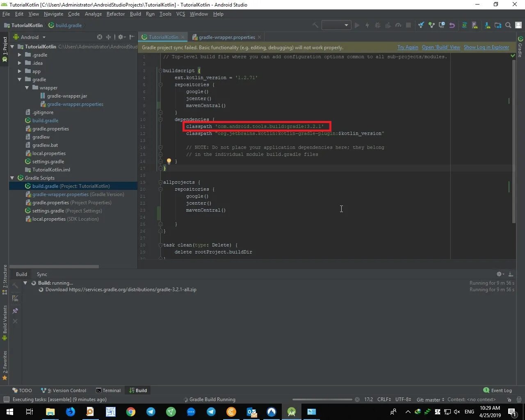Open the VCS Show History icon
Viewport: 525px width, 420px height.
pyautogui.click(x=442, y=25)
